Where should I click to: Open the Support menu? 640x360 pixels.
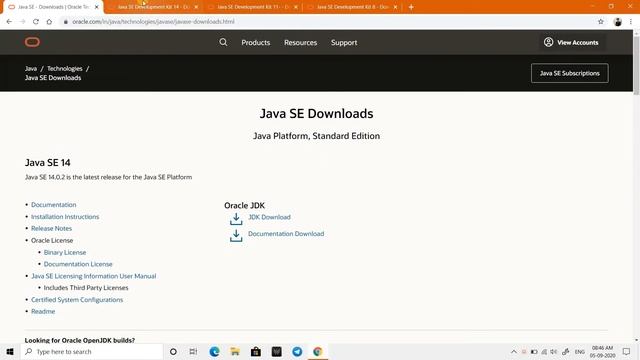[344, 42]
